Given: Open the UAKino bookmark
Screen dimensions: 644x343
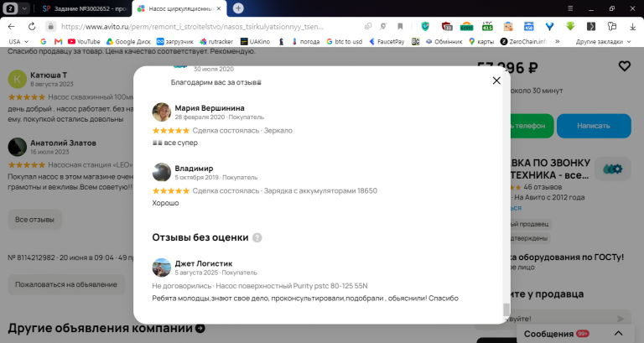Looking at the screenshot, I should [x=255, y=41].
